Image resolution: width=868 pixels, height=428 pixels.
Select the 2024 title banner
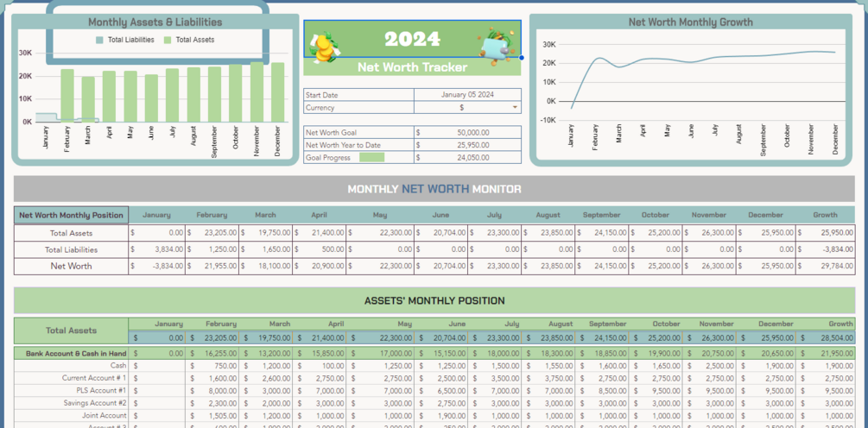[x=412, y=39]
